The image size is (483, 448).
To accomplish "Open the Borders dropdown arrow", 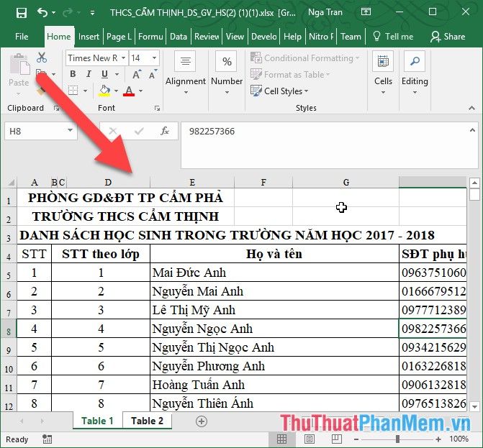I will [86, 91].
